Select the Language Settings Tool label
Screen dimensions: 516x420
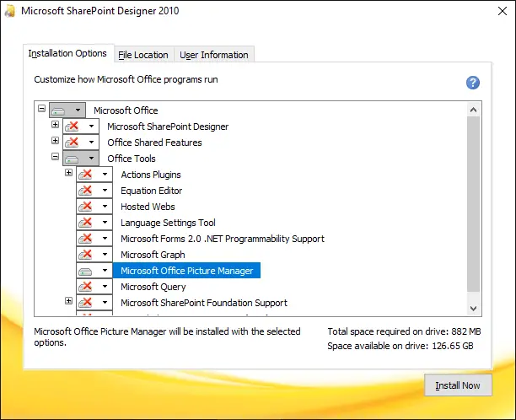[168, 223]
